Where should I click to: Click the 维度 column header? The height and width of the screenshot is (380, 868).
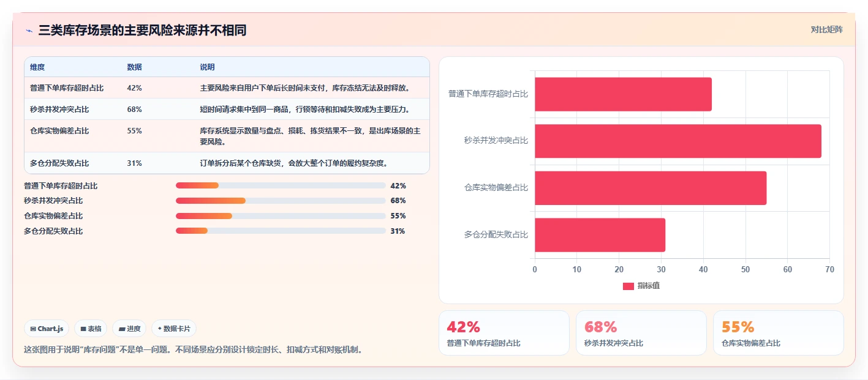(x=37, y=67)
